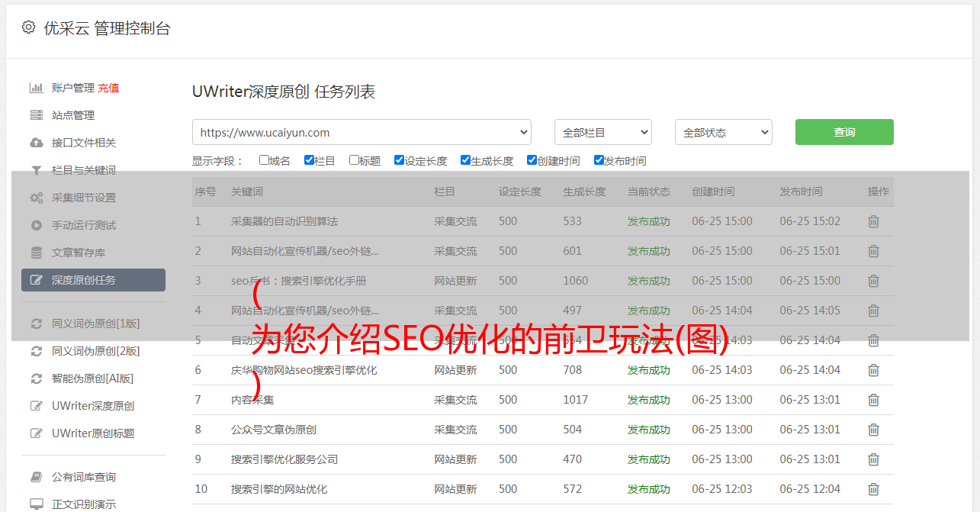The height and width of the screenshot is (512, 980).
Task: Open the 全部栏目 dropdown
Action: click(603, 132)
